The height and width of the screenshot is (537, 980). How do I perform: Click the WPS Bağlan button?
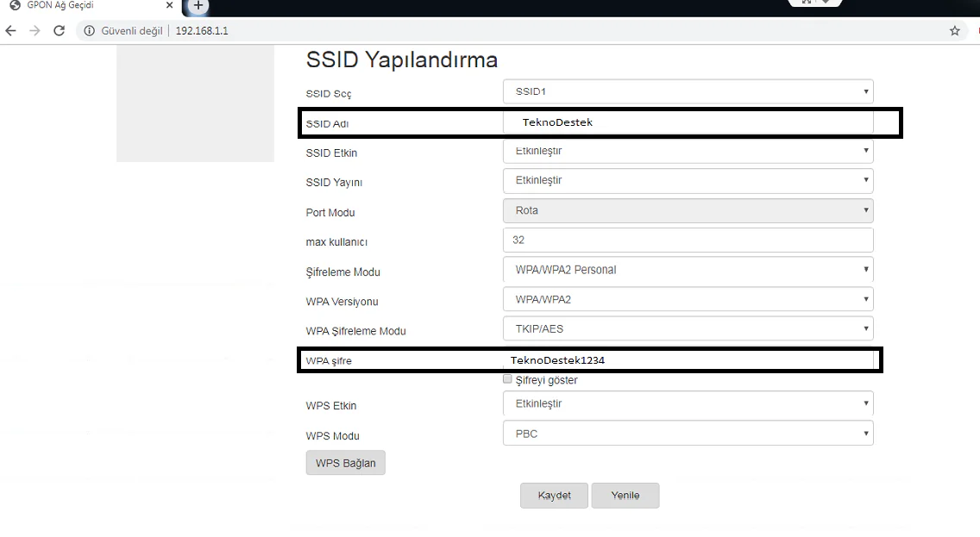346,464
